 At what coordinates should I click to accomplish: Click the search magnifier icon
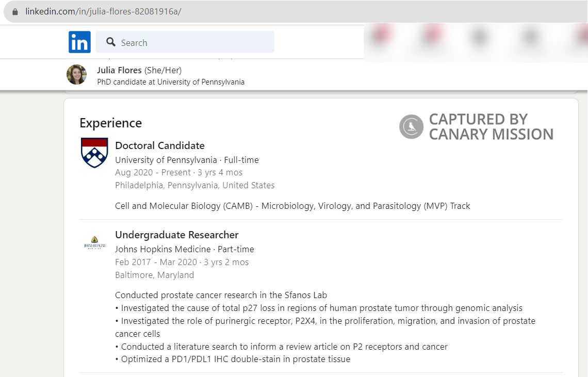tap(110, 42)
